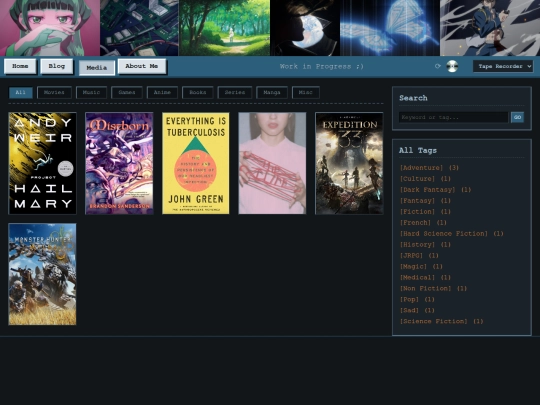Filter media by Movies
This screenshot has width=540, height=405.
[54, 92]
